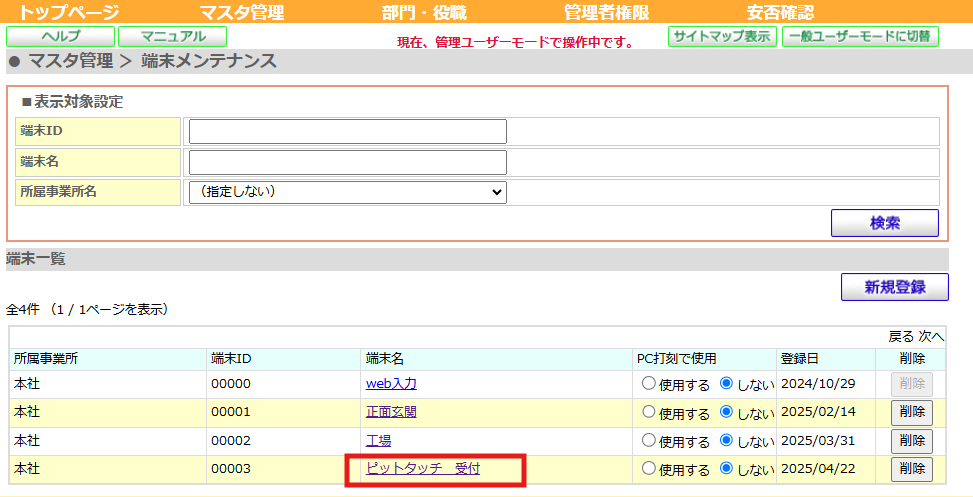Click the ヘルプ button
This screenshot has height=497, width=973.
(x=60, y=37)
